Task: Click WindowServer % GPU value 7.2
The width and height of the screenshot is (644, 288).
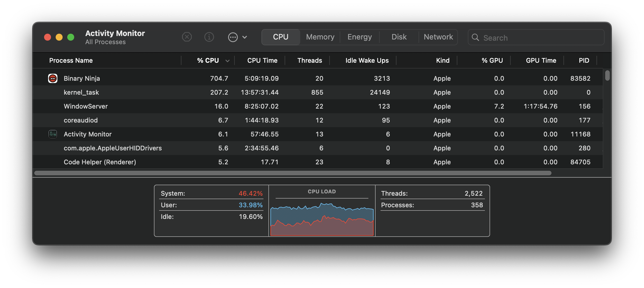Action: tap(499, 106)
